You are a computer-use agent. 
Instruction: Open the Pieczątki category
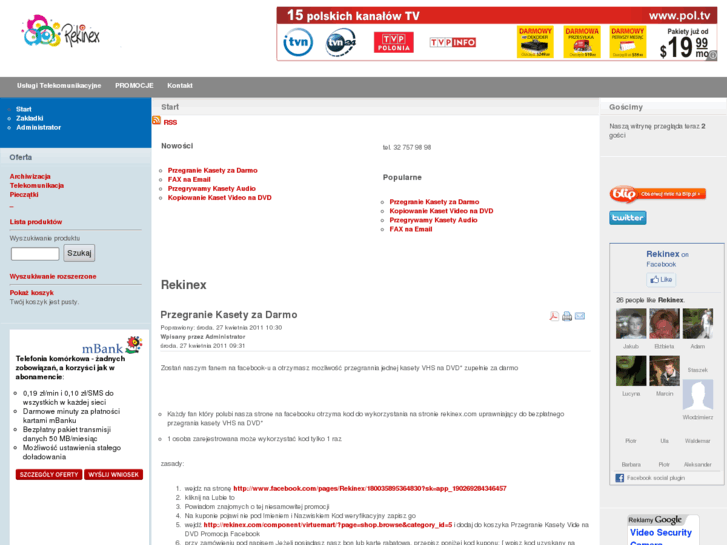24,195
